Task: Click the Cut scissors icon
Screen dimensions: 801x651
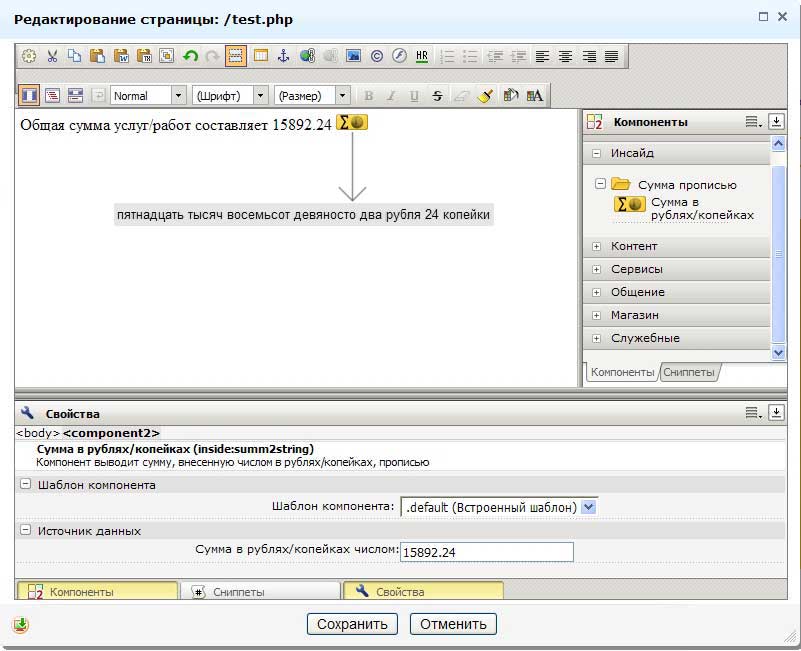Action: tap(52, 56)
